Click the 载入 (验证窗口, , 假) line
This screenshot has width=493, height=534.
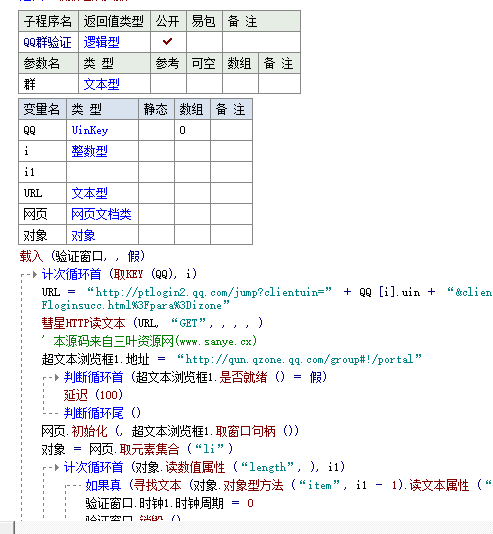pos(82,256)
